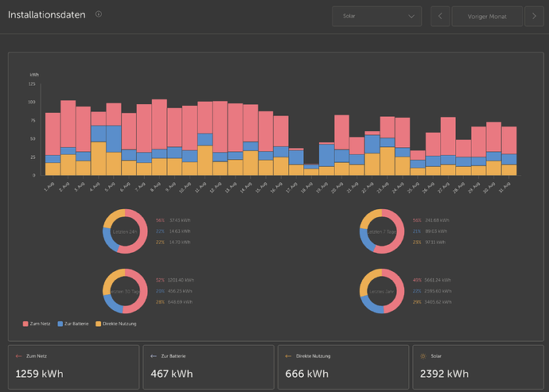Click the Letzten 24h donut chart

pyautogui.click(x=125, y=231)
